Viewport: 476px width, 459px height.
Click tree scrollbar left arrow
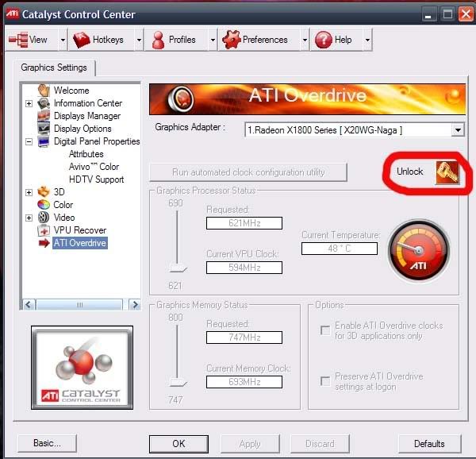click(x=29, y=304)
